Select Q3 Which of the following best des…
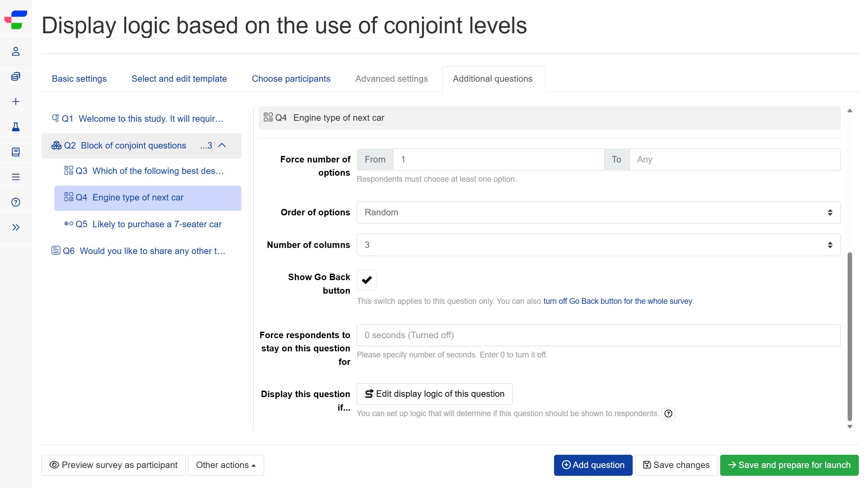 (148, 171)
